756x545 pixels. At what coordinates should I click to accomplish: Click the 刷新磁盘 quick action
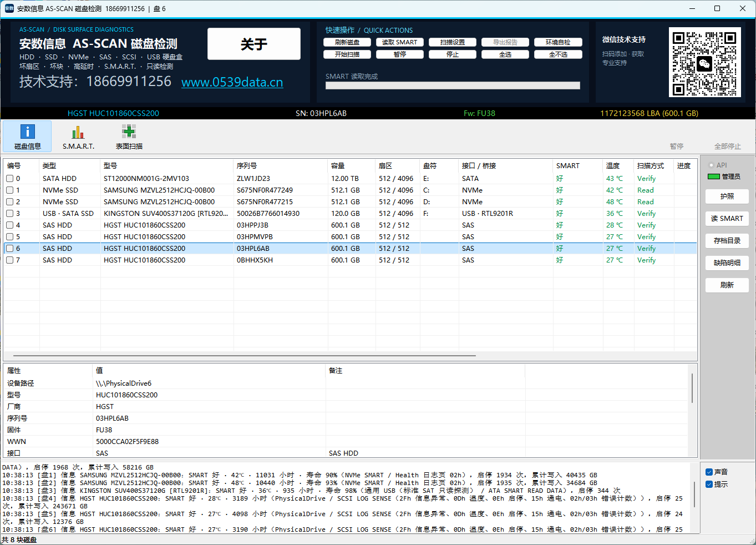coord(347,42)
